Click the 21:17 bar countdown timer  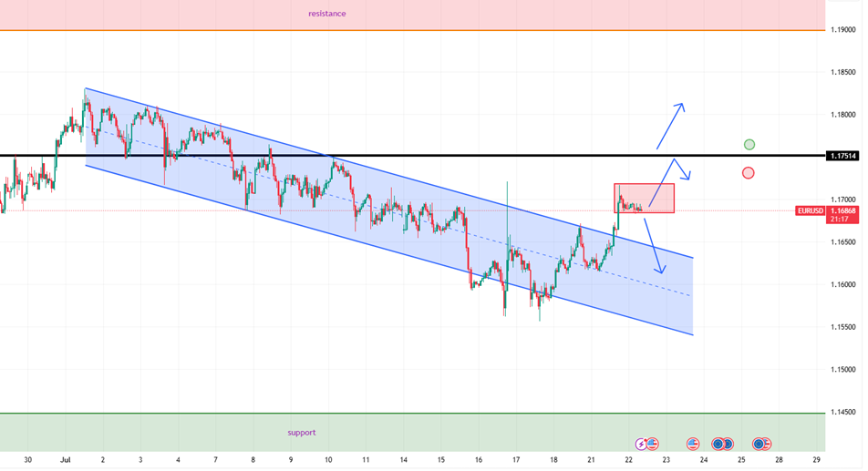click(840, 220)
